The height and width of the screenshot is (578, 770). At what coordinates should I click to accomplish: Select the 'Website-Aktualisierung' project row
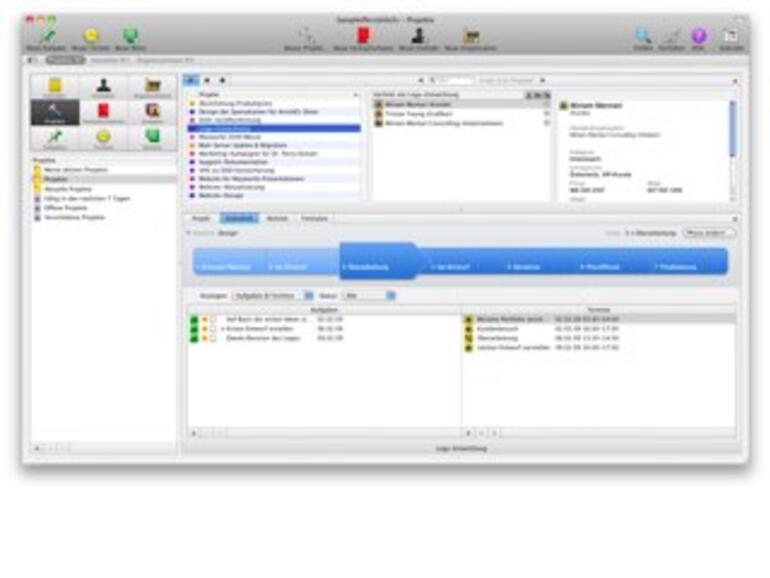point(274,187)
